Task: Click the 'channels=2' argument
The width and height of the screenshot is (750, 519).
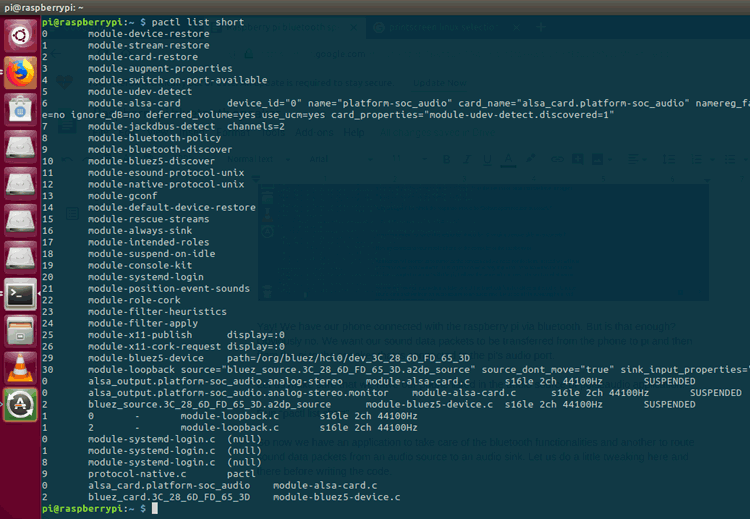Action: [x=256, y=126]
